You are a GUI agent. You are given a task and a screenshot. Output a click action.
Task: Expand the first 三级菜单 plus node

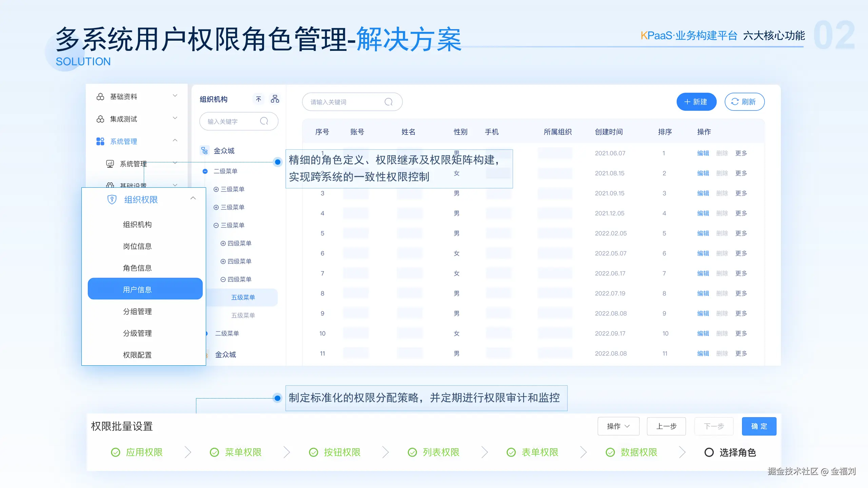[x=216, y=189]
